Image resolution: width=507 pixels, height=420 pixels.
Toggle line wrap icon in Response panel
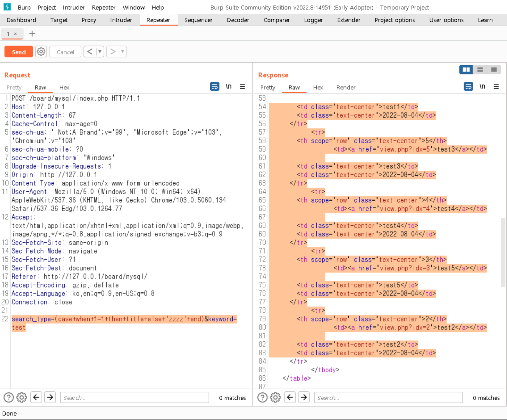(x=468, y=87)
